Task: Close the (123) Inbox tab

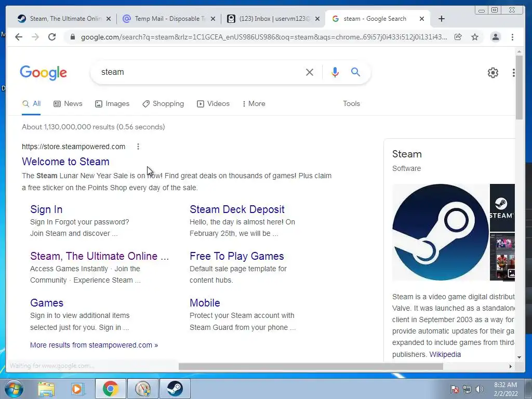Action: click(317, 19)
